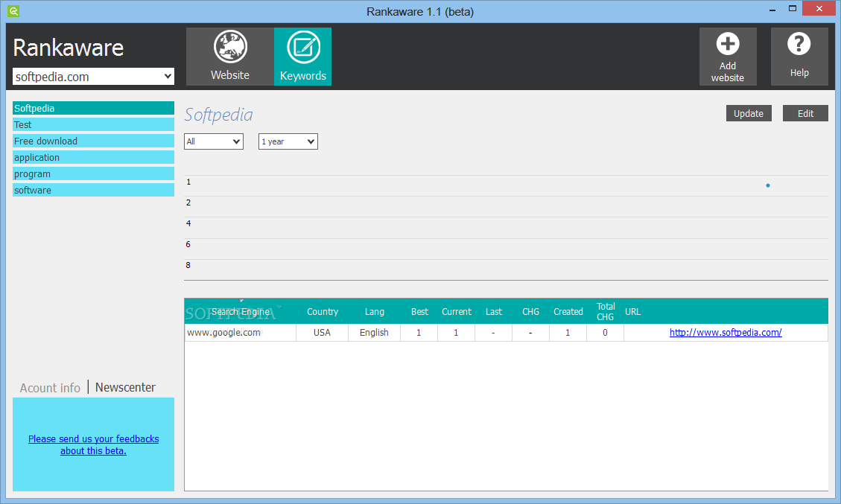
Task: Minimize the Rankaware window
Action: click(772, 9)
